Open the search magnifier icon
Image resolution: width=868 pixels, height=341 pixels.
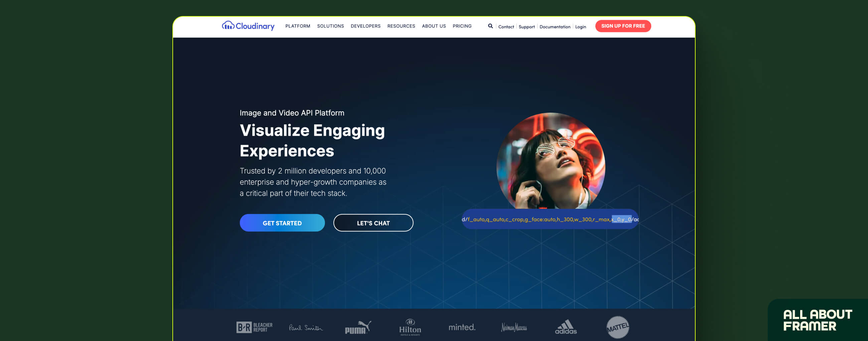(x=490, y=26)
